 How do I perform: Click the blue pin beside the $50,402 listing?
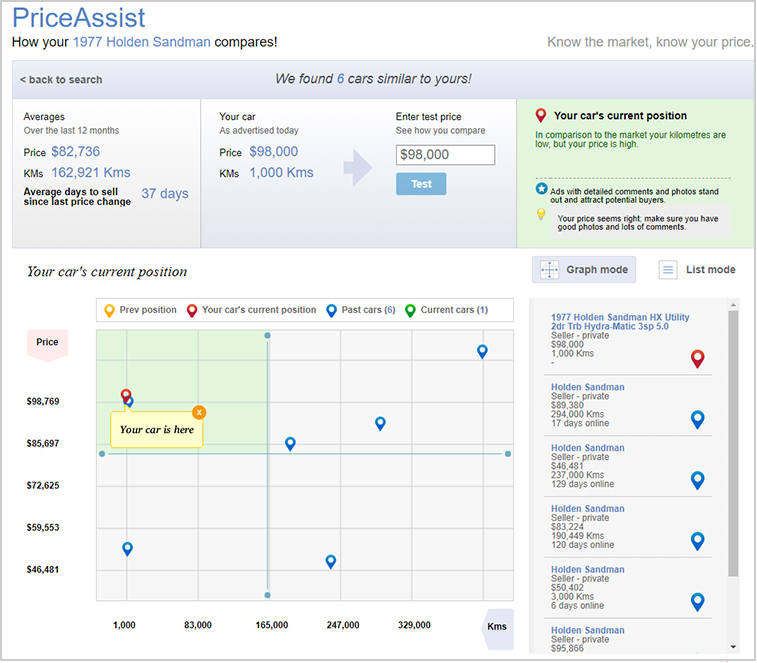pyautogui.click(x=697, y=602)
